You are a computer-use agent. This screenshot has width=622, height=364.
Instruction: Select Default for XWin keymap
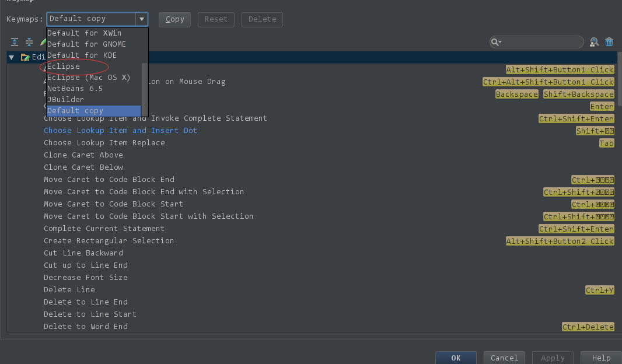tap(94, 33)
